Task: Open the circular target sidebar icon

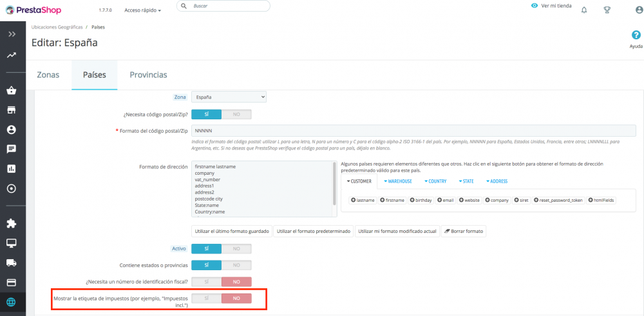Action: [x=12, y=188]
